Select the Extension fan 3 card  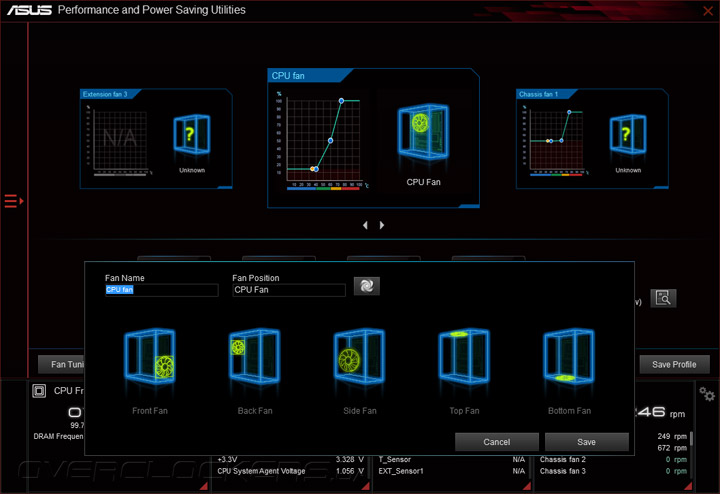click(156, 139)
